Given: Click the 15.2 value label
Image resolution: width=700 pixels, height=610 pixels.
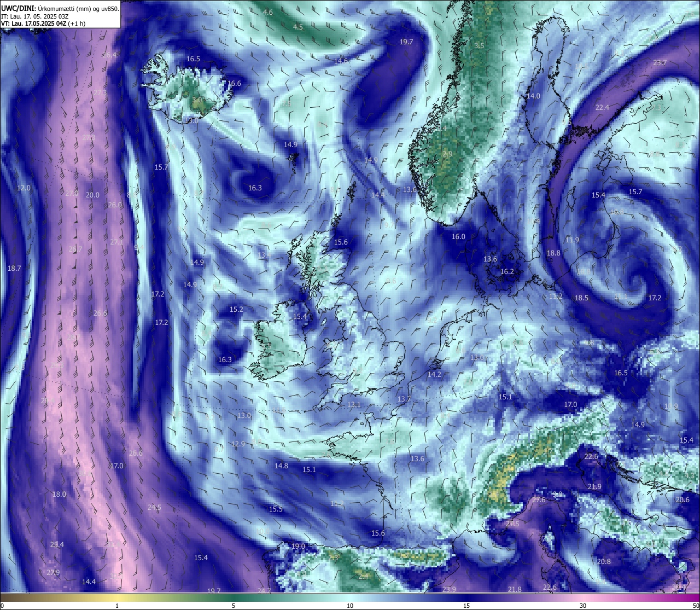Looking at the screenshot, I should coord(236,309).
